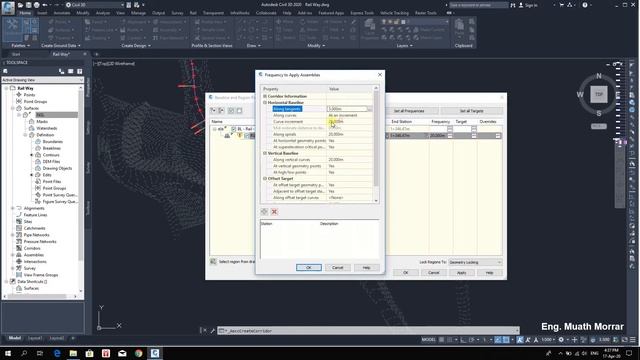
Task: Switch to the Rail Way drawing tab
Action: (61, 54)
